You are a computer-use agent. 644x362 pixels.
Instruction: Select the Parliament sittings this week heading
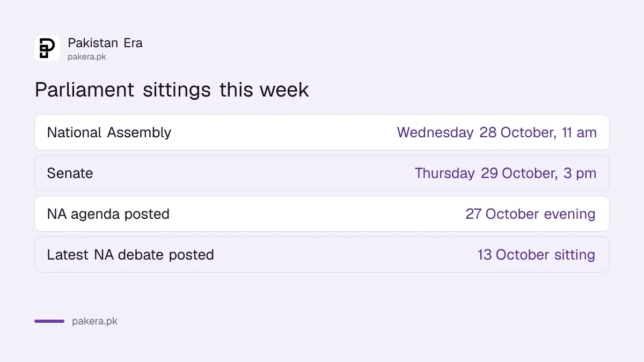coord(172,90)
